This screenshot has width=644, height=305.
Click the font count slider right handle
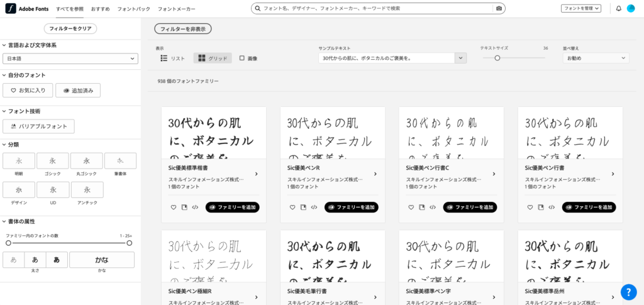pos(130,243)
